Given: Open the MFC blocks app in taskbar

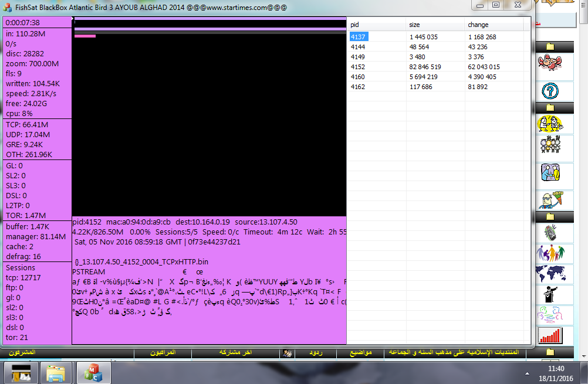Looking at the screenshot, I should 93,372.
